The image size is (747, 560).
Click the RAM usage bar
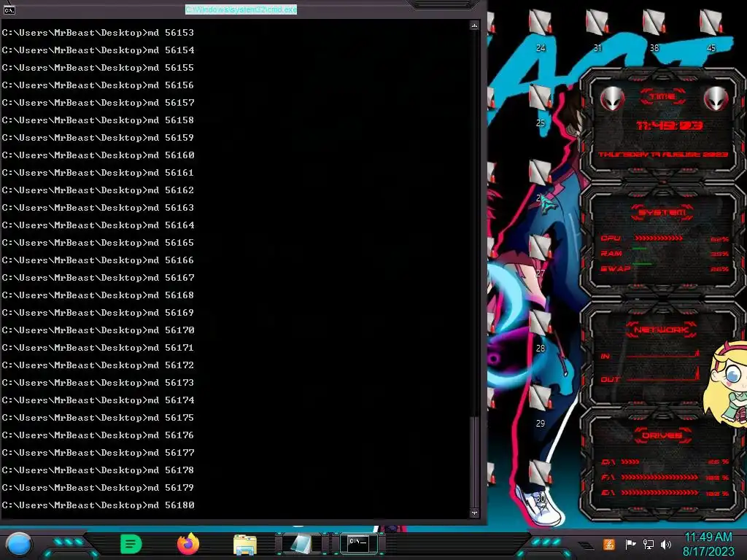640,249
